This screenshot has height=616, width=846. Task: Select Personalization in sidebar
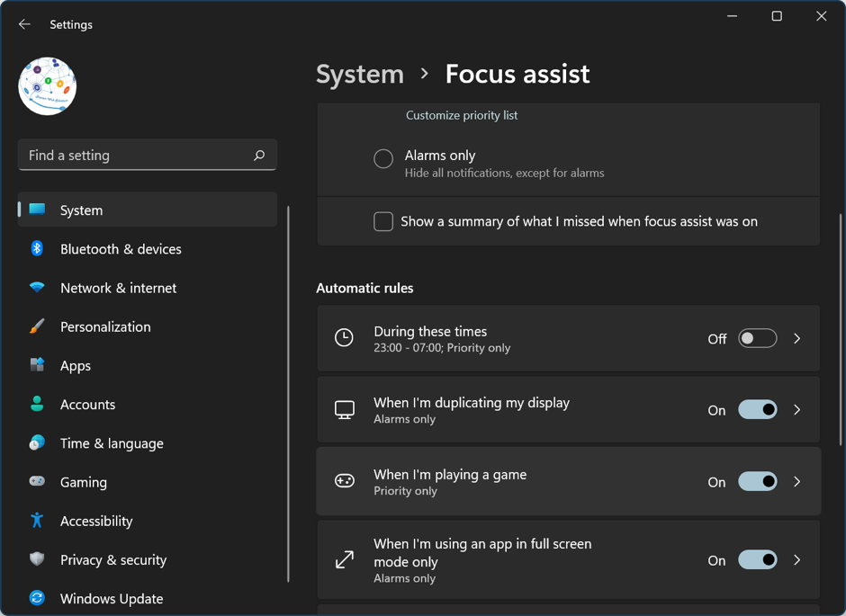tap(148, 326)
